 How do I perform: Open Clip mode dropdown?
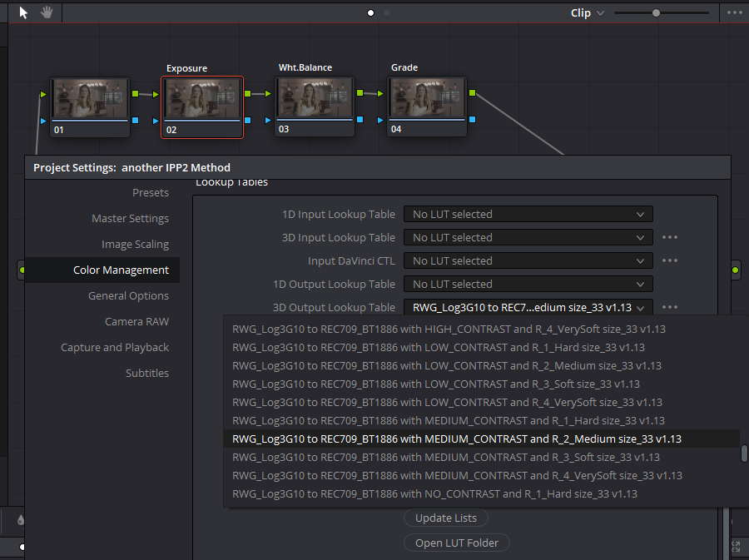pos(587,12)
